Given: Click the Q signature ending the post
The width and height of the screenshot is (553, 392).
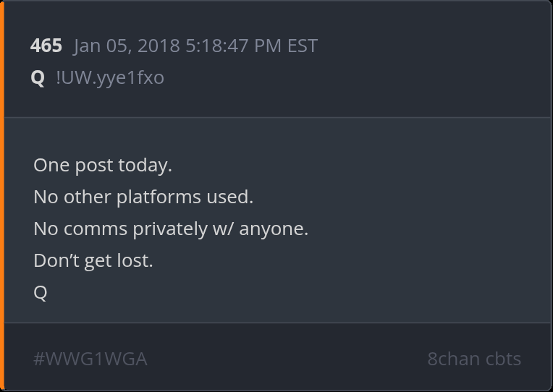Looking at the screenshot, I should pos(41,292).
